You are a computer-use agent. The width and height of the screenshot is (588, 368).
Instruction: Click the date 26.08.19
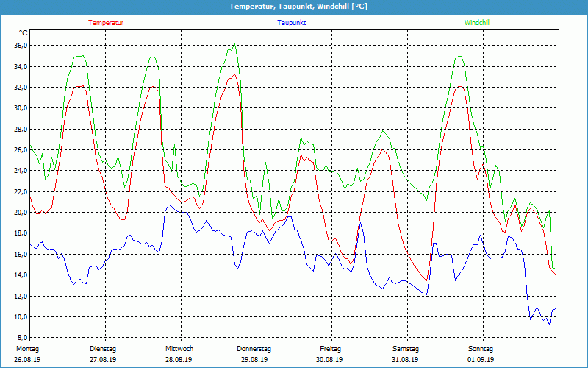(27, 360)
